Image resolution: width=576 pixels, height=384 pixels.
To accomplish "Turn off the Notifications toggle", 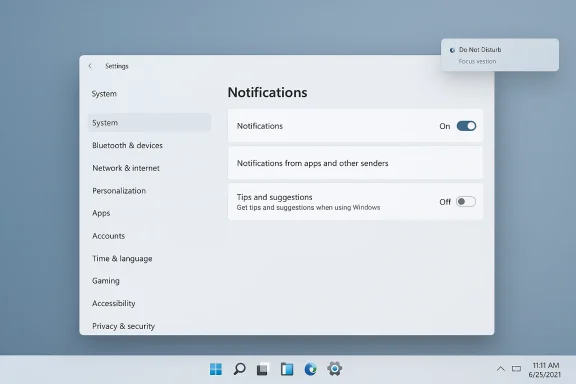I will click(466, 126).
